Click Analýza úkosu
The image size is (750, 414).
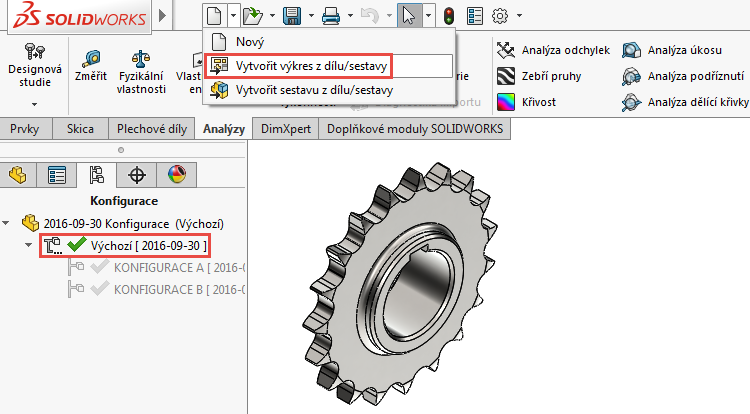click(x=672, y=50)
